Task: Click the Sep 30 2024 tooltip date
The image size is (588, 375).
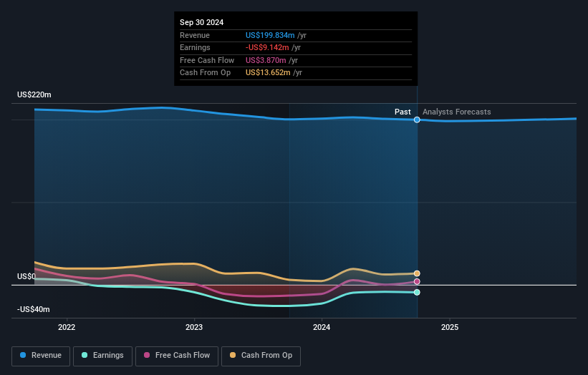Action: 202,22
